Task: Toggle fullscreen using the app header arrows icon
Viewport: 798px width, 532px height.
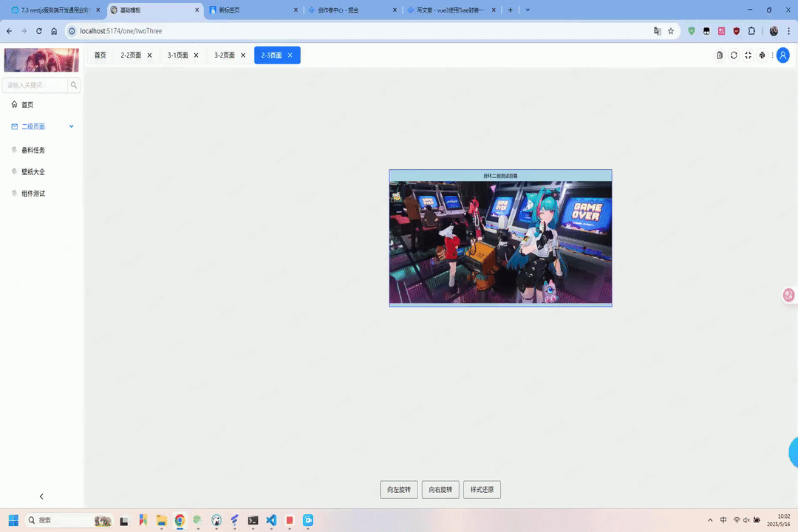Action: [x=748, y=55]
